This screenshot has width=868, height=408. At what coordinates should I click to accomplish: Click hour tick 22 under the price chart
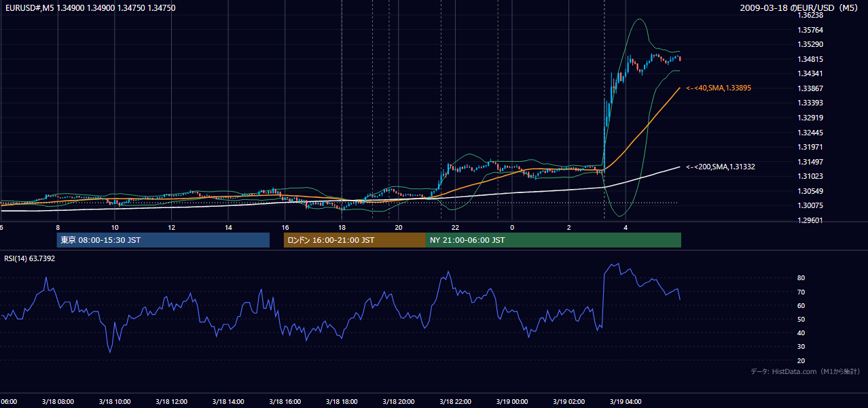(x=456, y=227)
